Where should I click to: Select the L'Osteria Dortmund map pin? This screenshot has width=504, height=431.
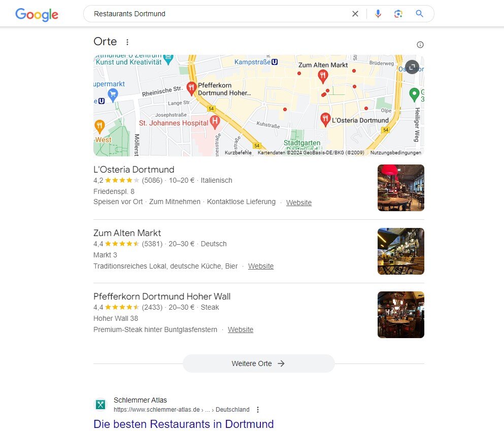pyautogui.click(x=325, y=120)
